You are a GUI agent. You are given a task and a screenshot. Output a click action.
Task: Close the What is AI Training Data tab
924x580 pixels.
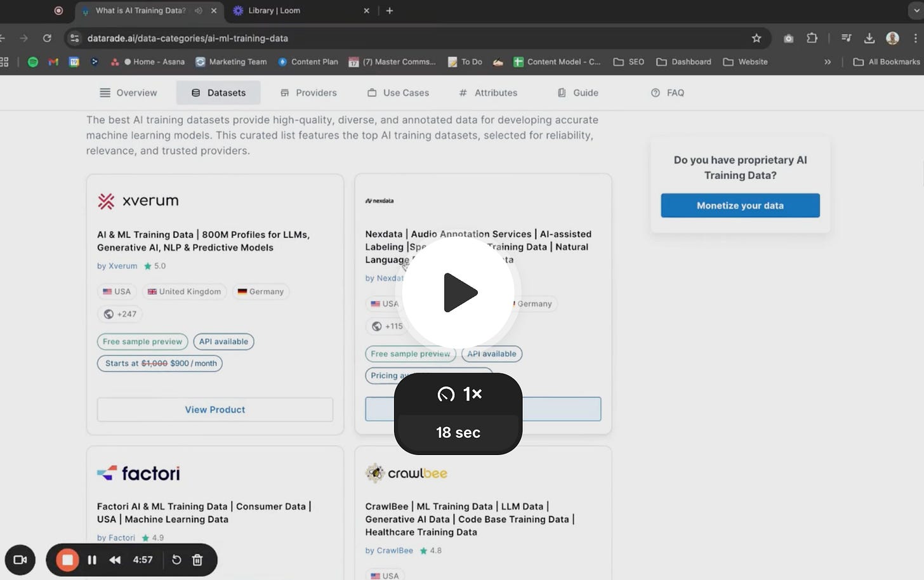pos(214,10)
